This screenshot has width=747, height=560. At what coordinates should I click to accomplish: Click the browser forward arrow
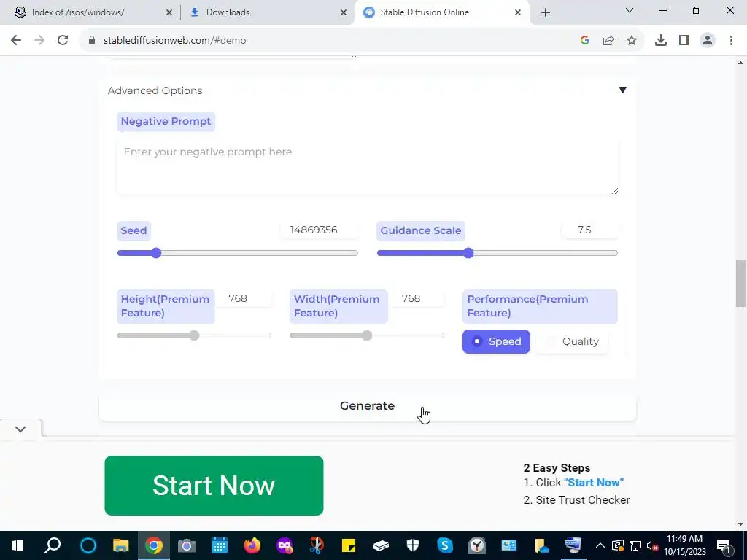(39, 41)
